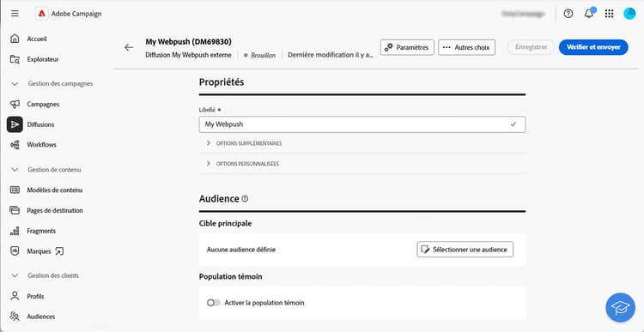Screen dimensions: 644x332
Task: Toggle Activer la population témoin switch
Action: pyautogui.click(x=214, y=303)
